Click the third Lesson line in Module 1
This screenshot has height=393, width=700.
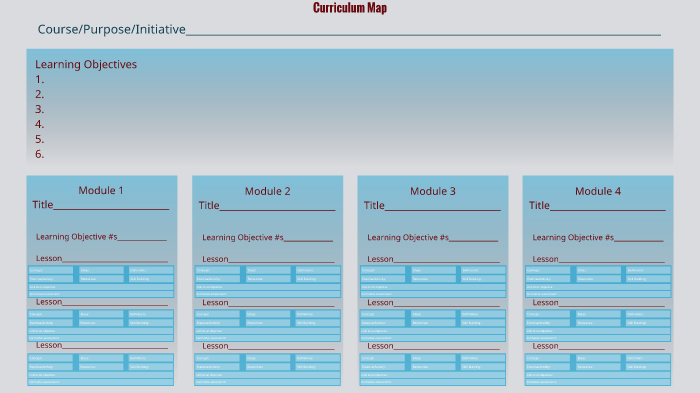(x=102, y=345)
